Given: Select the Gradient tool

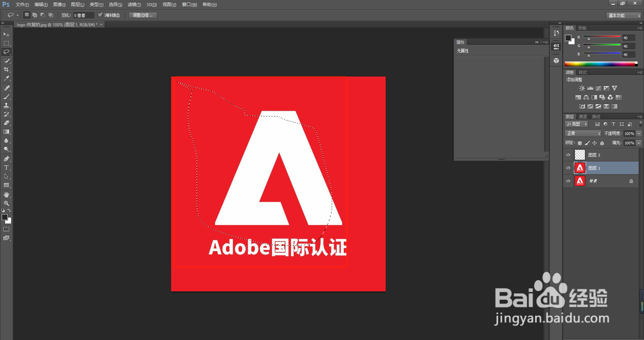Looking at the screenshot, I should 6,132.
